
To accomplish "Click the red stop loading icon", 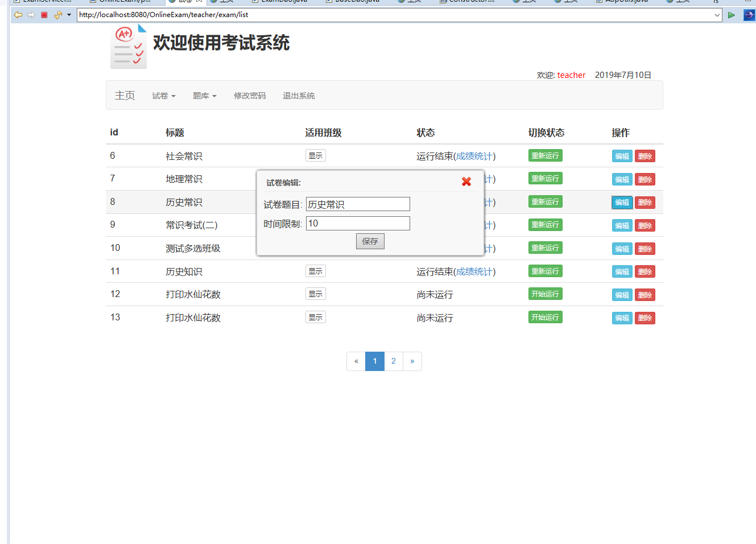I will point(44,15).
